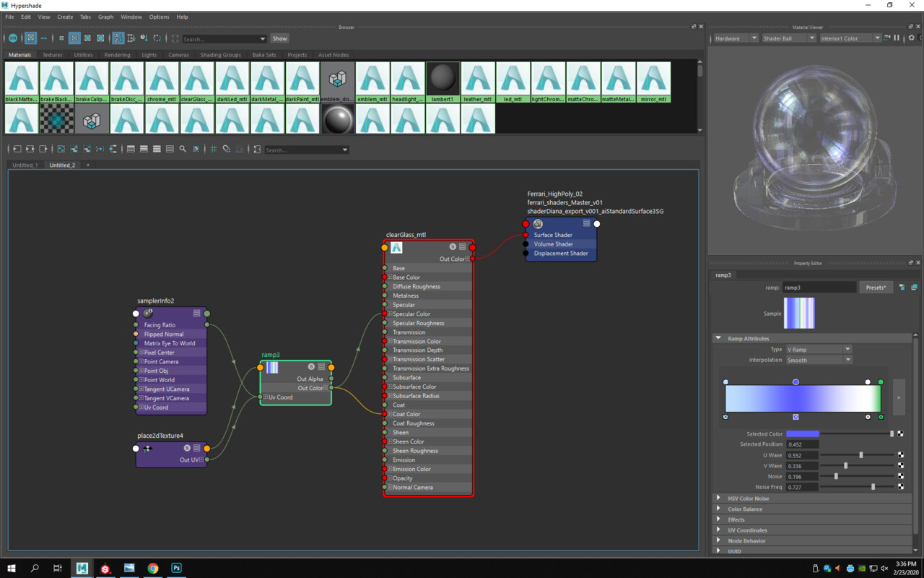924x578 pixels.
Task: Click the ramp editor expand arrow button
Action: click(x=899, y=397)
